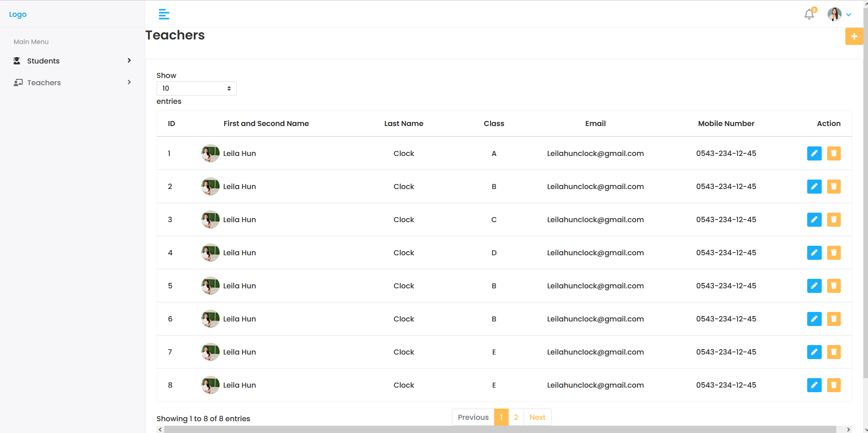Click the Teachers icon in the sidebar
868x433 pixels.
pos(18,82)
